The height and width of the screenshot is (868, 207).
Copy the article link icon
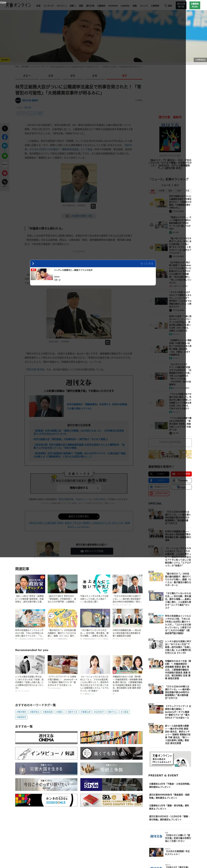[5, 182]
